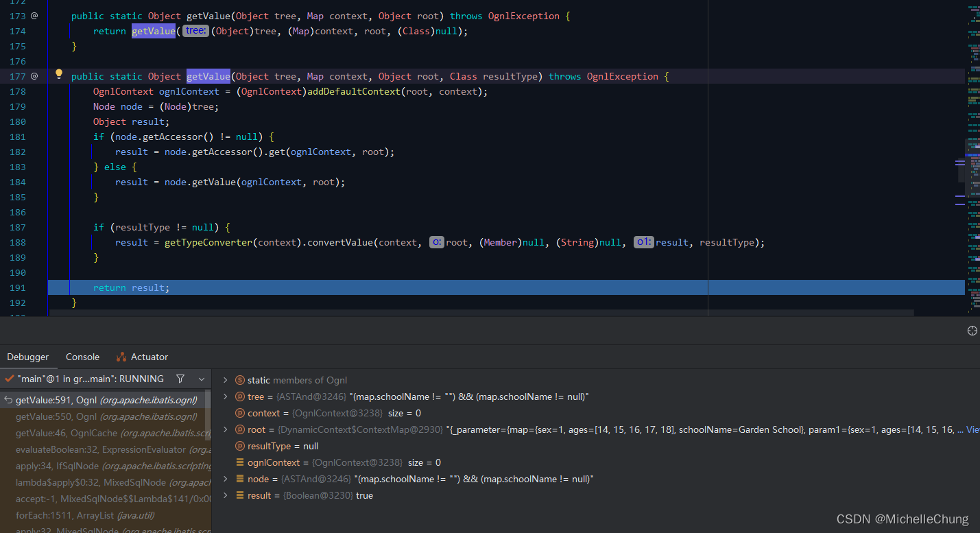Switch to the Actuator tab
This screenshot has height=533, width=980.
tap(142, 357)
